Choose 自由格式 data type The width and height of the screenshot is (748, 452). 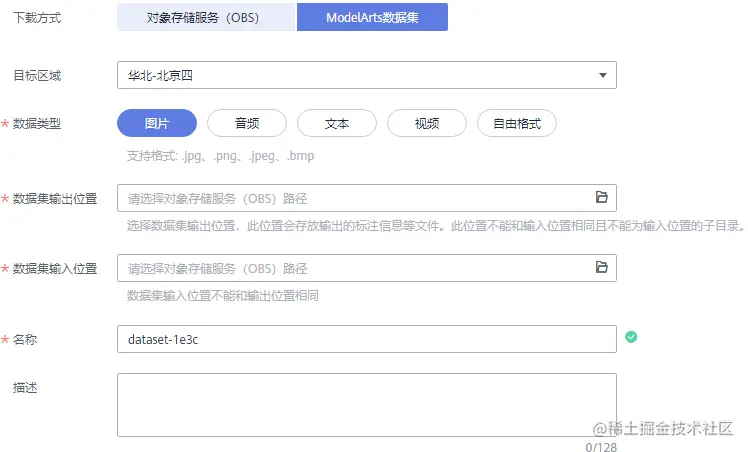(x=517, y=123)
